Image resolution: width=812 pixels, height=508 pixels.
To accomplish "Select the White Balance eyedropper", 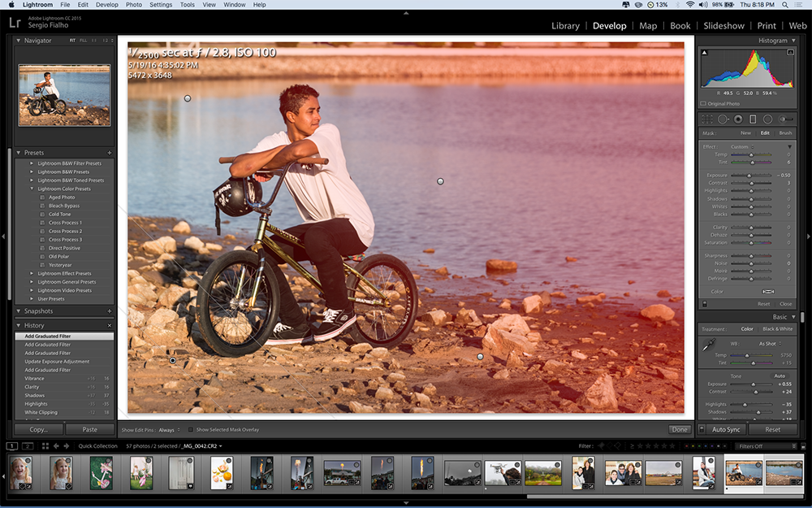I will pos(708,346).
